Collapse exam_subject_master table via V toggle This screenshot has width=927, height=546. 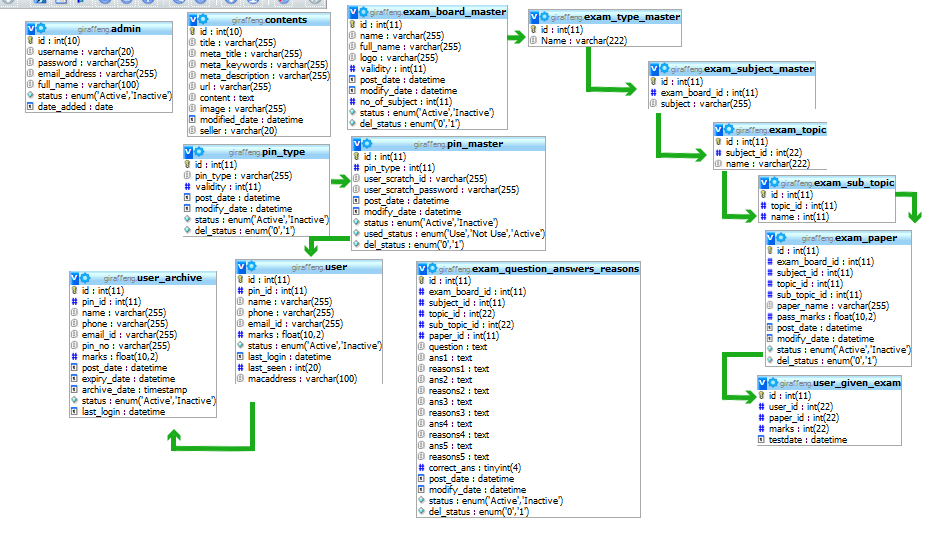pos(654,69)
